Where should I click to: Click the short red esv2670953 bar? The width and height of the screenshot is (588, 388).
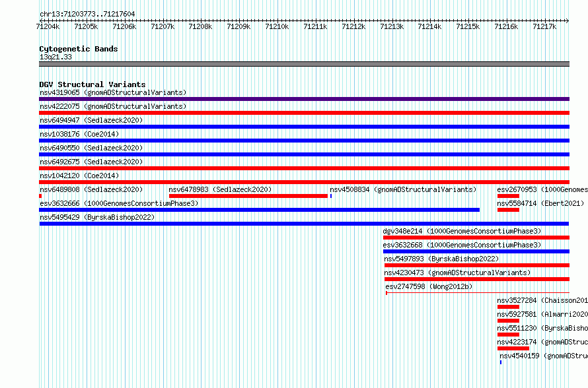coord(508,196)
